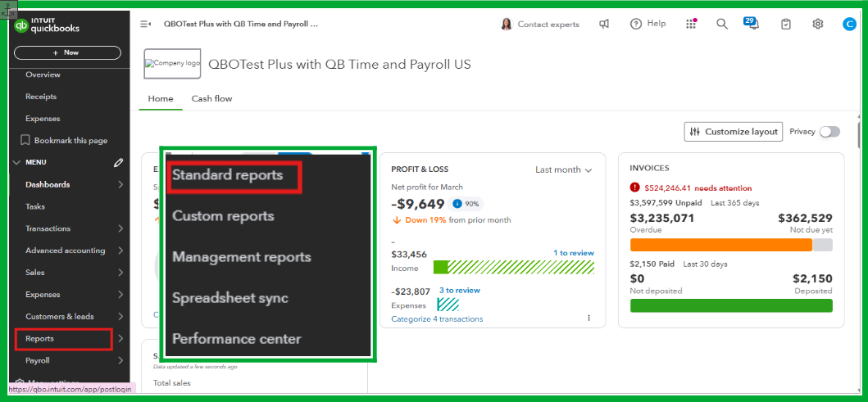Open the Settings gear icon
868x402 pixels.
tap(818, 24)
